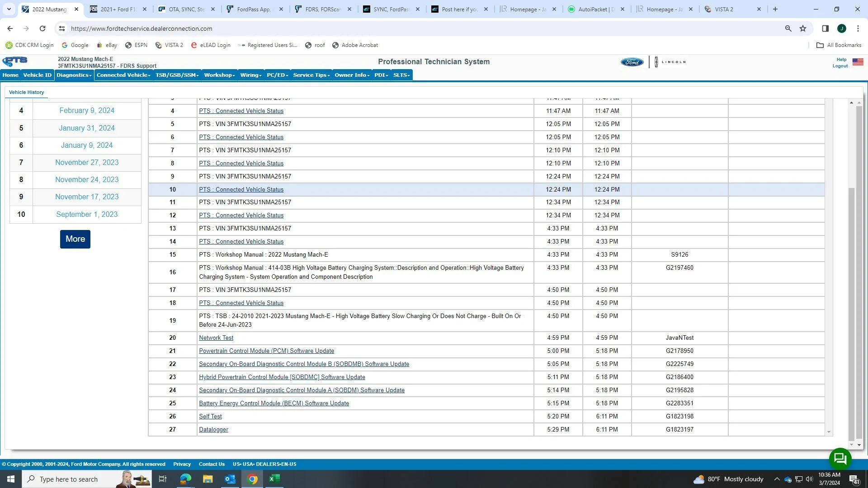Viewport: 868px width, 488px height.
Task: Close the 2021+ Ford F1 tab
Action: 145,9
